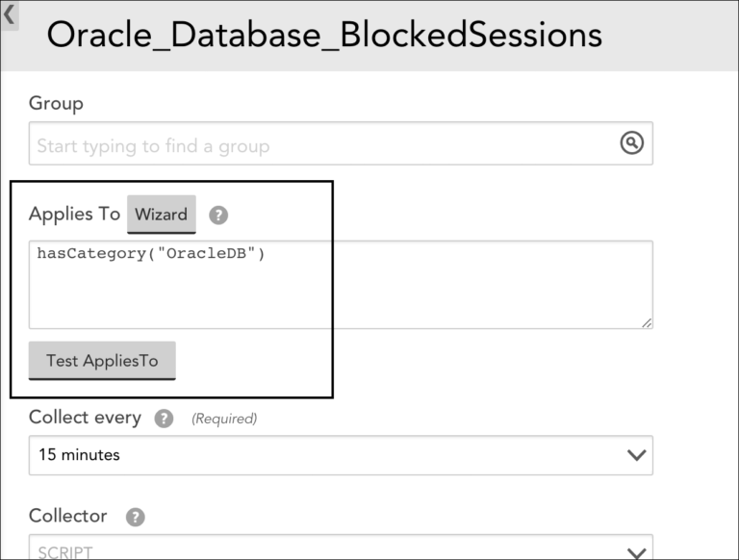Expand the Collector SCRIPT dropdown arrow
This screenshot has width=739, height=560.
(636, 552)
